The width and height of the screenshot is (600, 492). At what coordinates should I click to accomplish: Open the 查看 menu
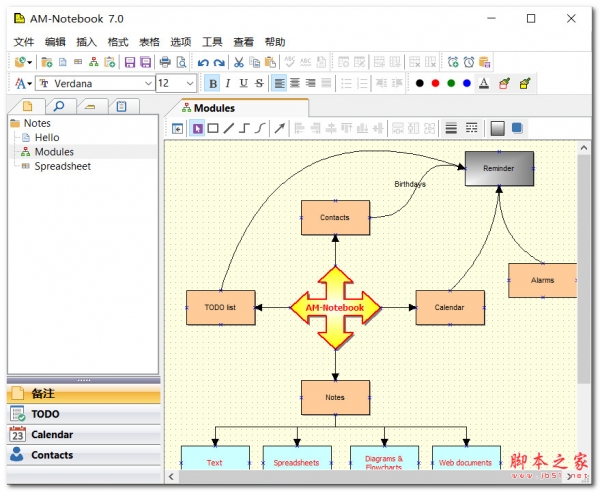pyautogui.click(x=244, y=42)
